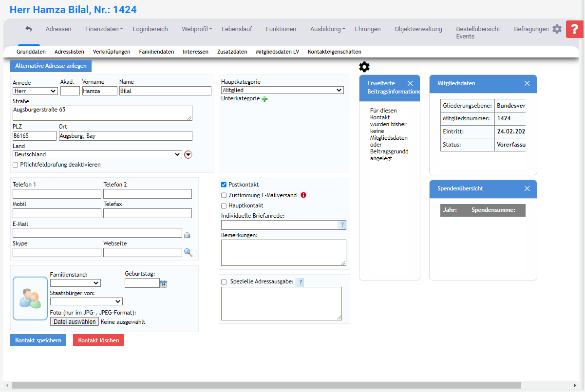Open the red help question mark icon

pos(575,29)
